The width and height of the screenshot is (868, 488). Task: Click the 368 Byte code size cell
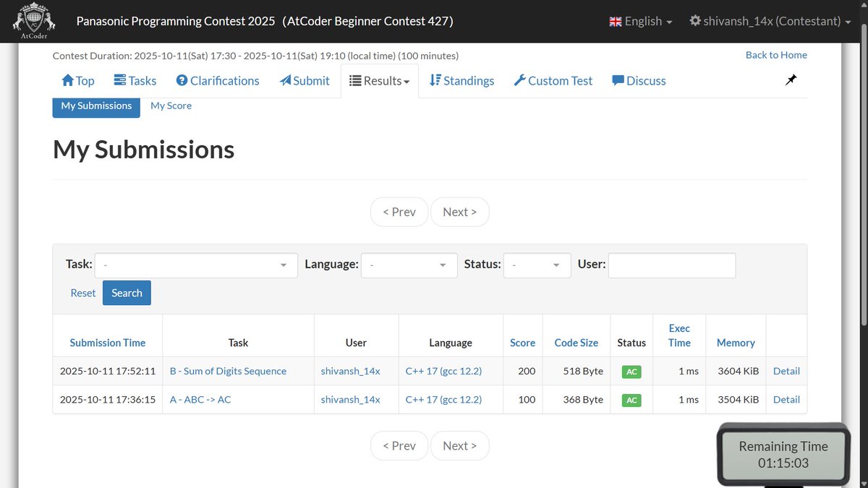click(583, 399)
